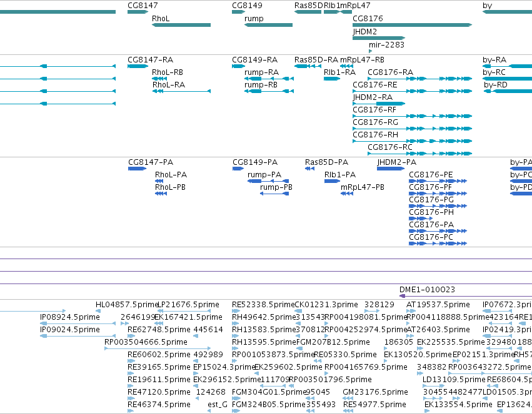Click protein CG8176-PA
The width and height of the screenshot is (532, 414).
438,231
